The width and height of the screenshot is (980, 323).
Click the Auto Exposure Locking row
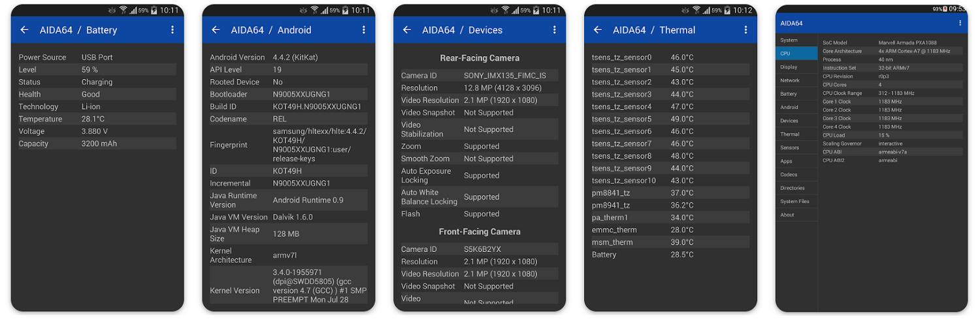[x=480, y=176]
